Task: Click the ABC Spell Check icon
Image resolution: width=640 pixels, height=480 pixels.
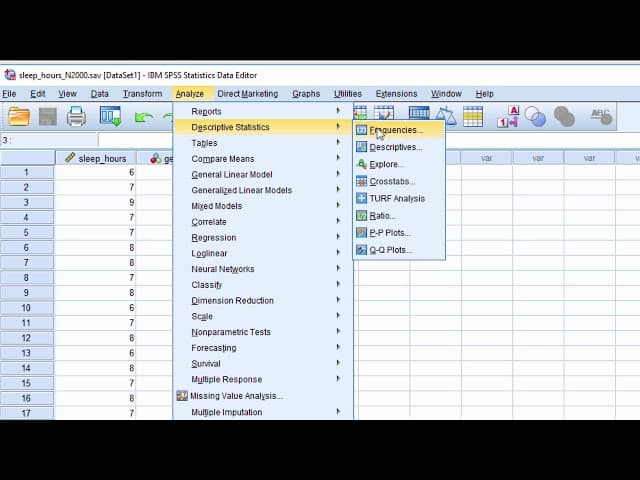Action: (x=601, y=116)
